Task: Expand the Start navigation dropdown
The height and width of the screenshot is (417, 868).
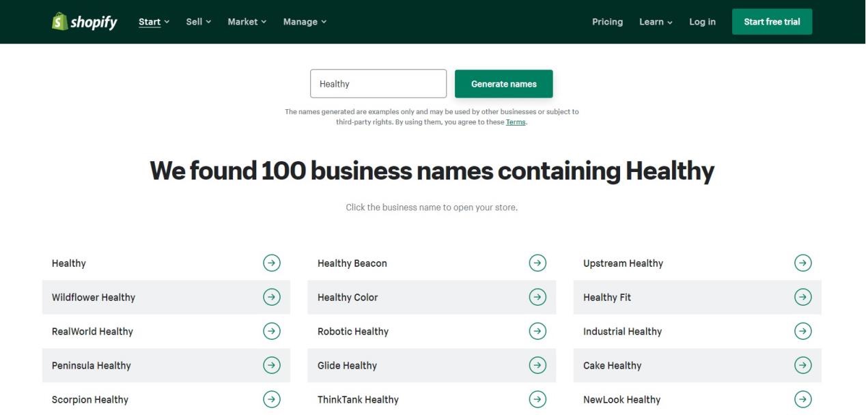Action: (152, 21)
